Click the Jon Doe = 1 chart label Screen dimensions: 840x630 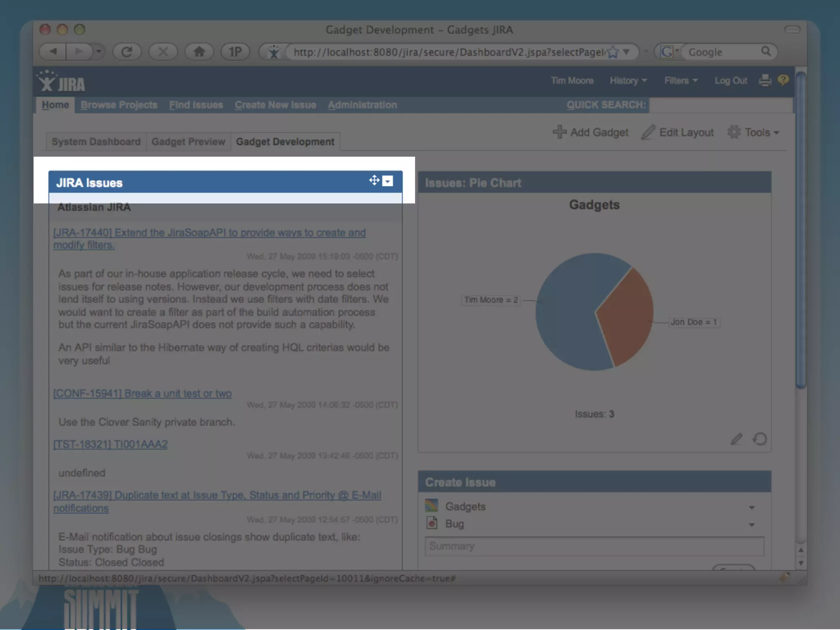(694, 322)
